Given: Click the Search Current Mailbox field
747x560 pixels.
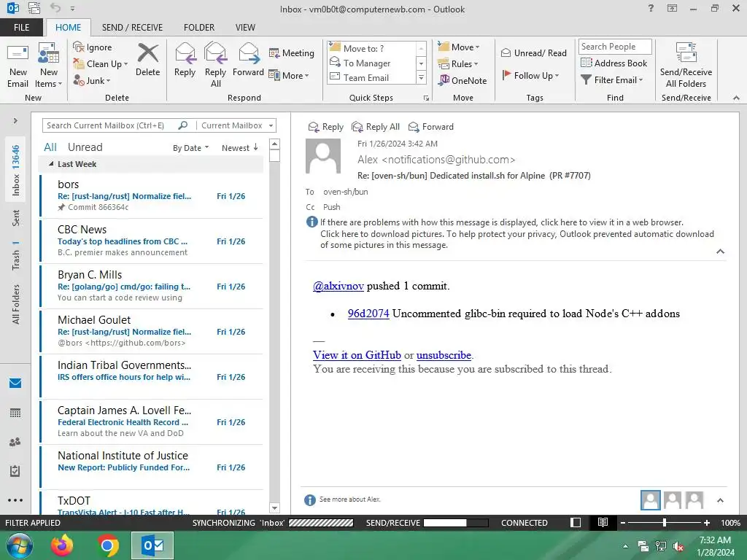Looking at the screenshot, I should [x=111, y=125].
